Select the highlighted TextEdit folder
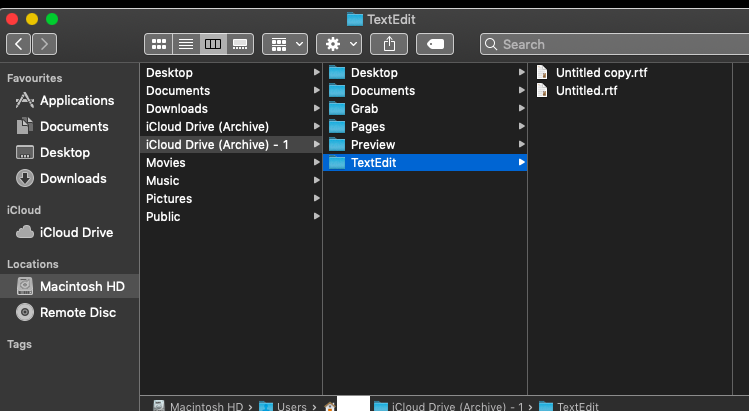 click(425, 162)
